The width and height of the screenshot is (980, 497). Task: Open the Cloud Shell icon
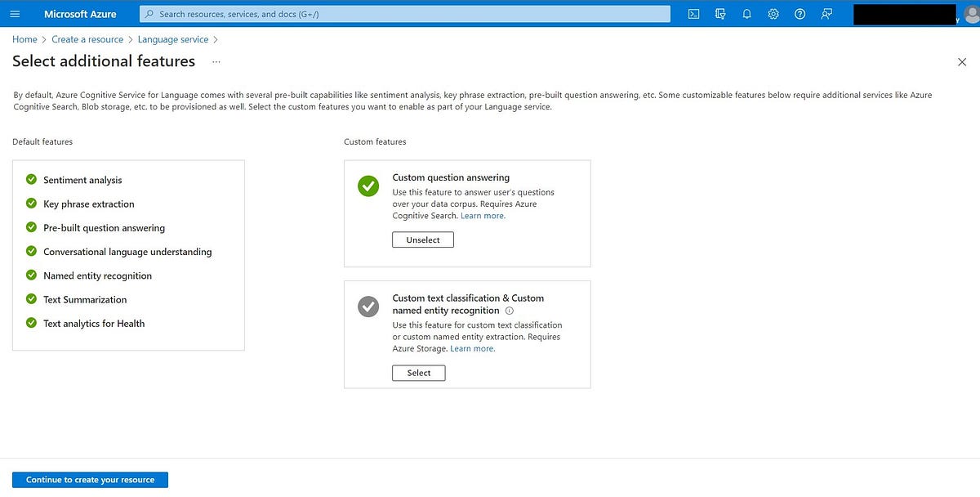click(x=693, y=13)
